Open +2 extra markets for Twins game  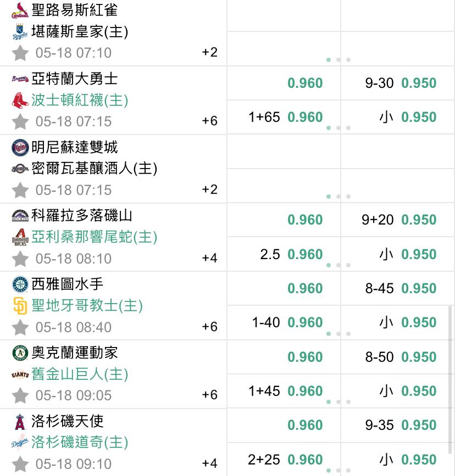click(210, 189)
